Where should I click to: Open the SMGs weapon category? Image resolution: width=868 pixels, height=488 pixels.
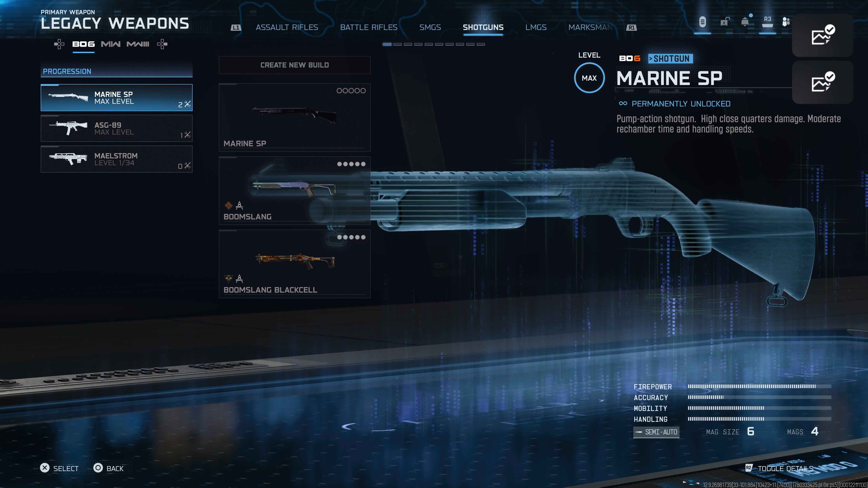pyautogui.click(x=430, y=27)
